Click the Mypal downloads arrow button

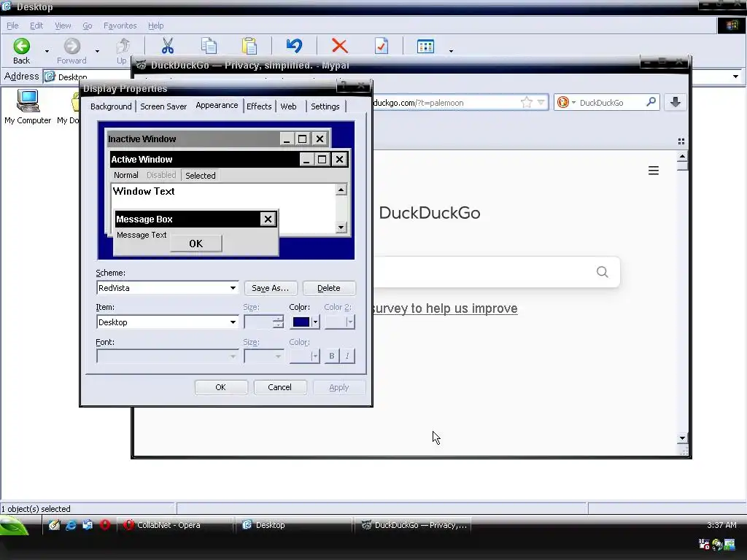coord(675,102)
